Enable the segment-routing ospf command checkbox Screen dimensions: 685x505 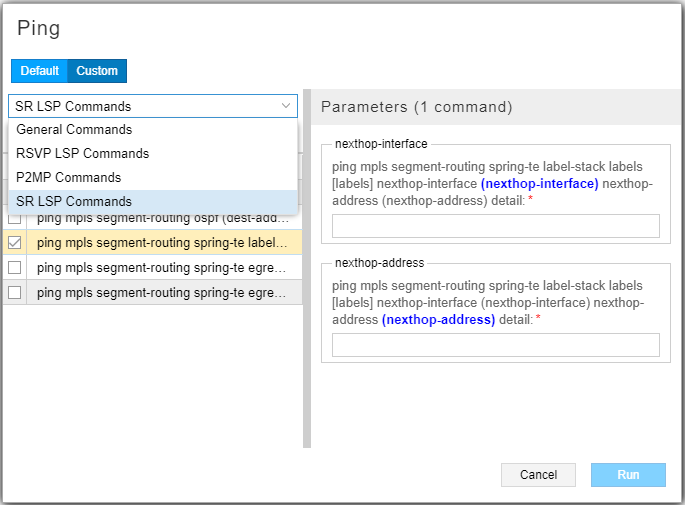(15, 218)
